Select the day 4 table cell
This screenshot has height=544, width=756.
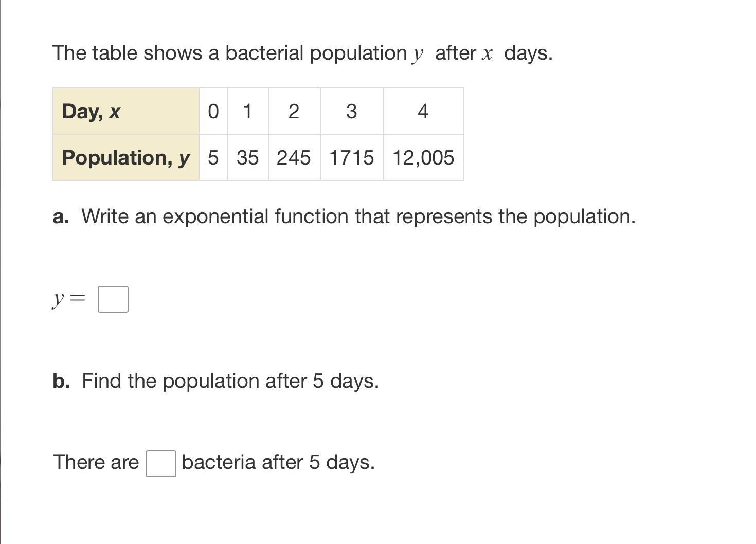coord(423,112)
